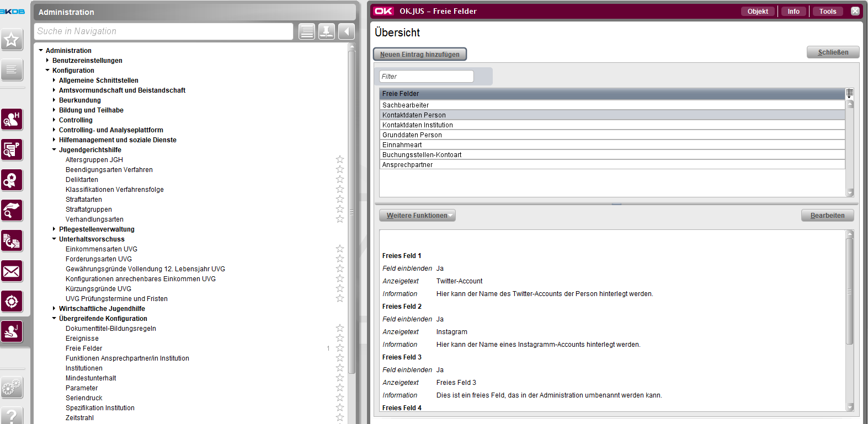Pin the navigation panel with pushpin icon
The image size is (868, 424).
(x=327, y=31)
